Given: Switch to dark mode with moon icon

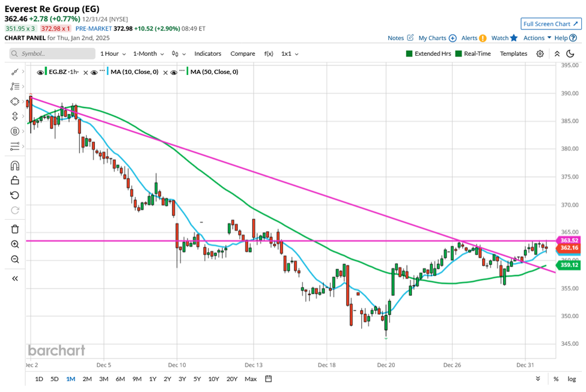Looking at the screenshot, I should [570, 53].
